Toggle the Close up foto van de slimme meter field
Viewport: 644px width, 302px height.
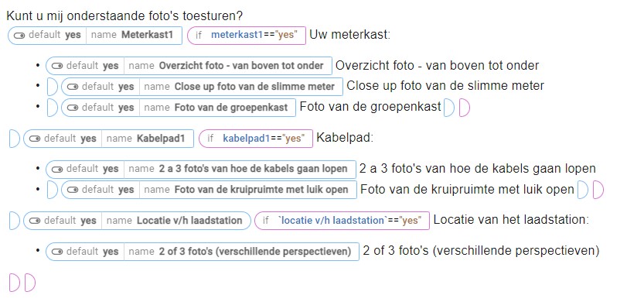(202, 87)
